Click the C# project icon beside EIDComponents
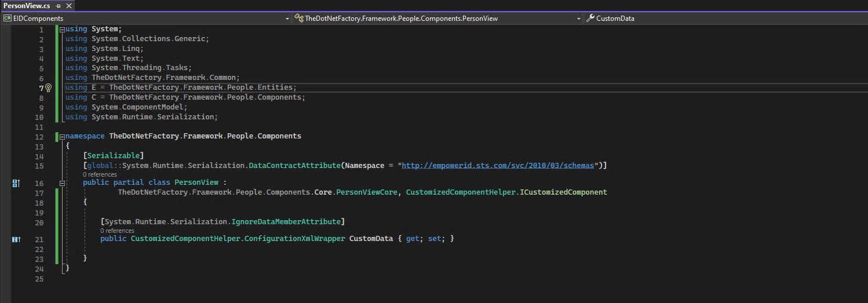 pyautogui.click(x=8, y=19)
